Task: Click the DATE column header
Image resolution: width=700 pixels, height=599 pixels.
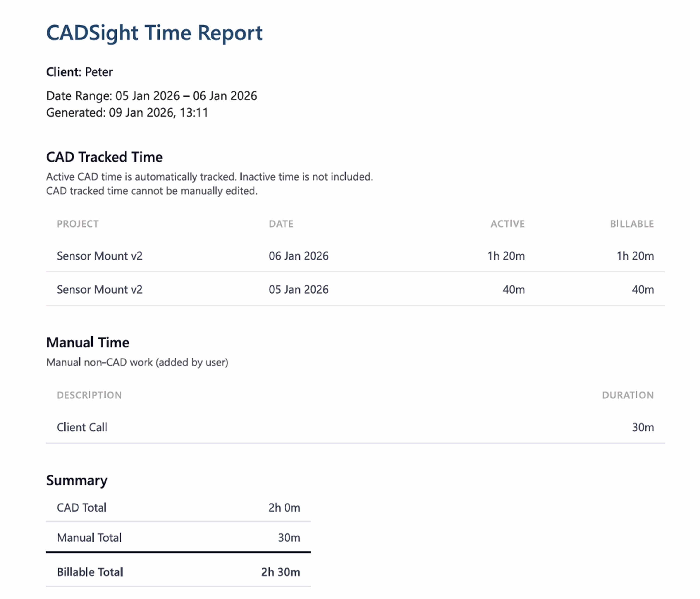Action: [281, 224]
